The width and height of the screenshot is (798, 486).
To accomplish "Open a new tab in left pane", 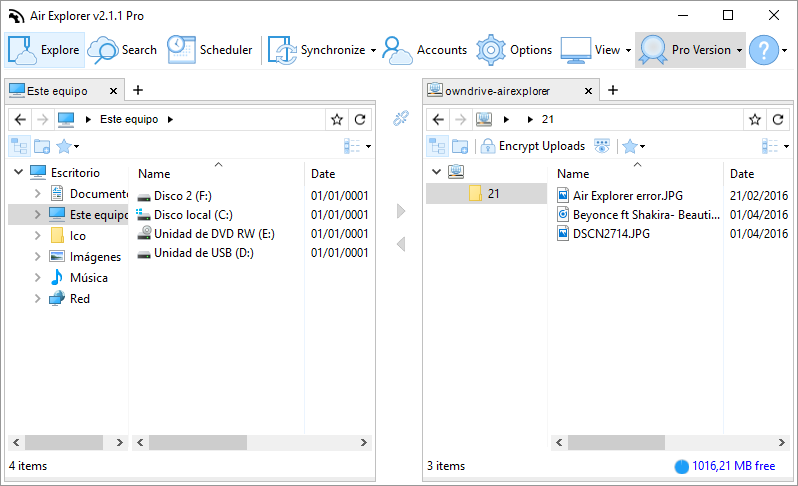I will tap(138, 90).
